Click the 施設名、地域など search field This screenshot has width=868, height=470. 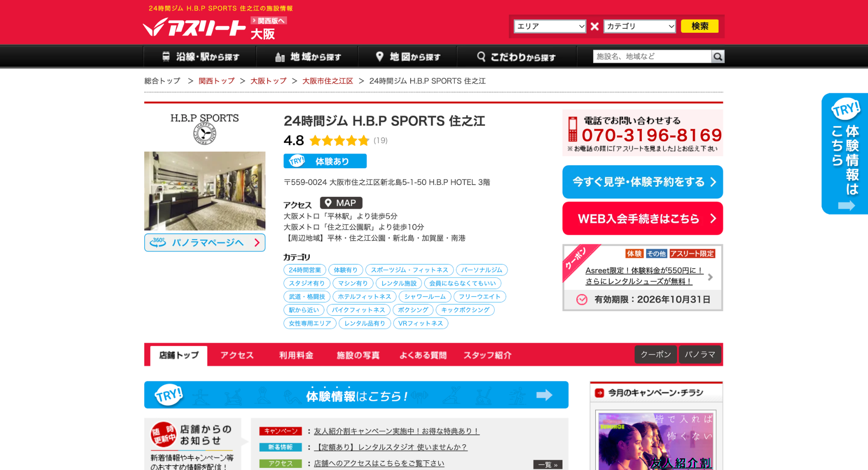click(652, 57)
